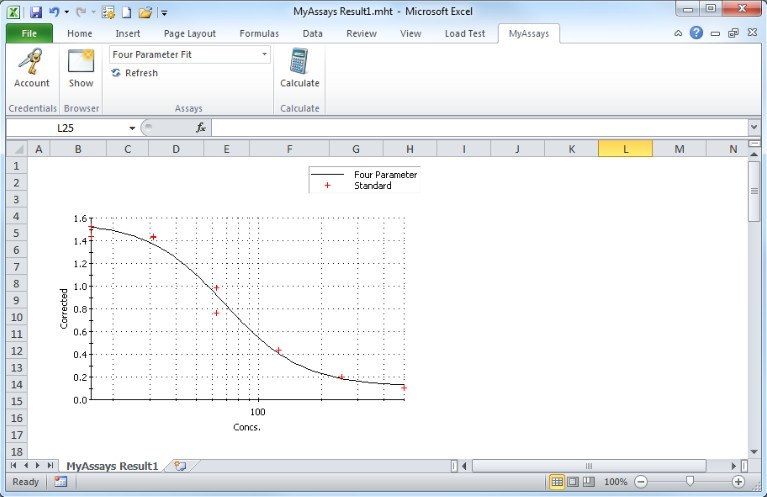Screen dimensions: 767x497
Task: Create a new blank workbook icon
Action: coord(126,12)
